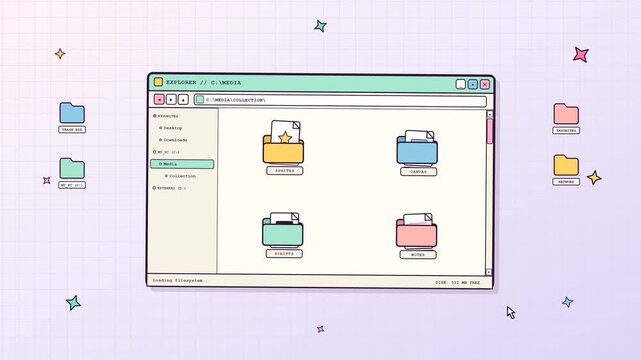Open the pink Favorites desktop folder
This screenshot has height=360, width=641.
click(566, 114)
